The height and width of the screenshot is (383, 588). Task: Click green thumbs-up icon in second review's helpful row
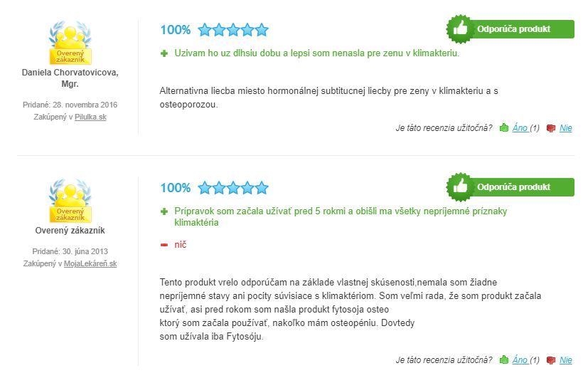click(x=504, y=360)
